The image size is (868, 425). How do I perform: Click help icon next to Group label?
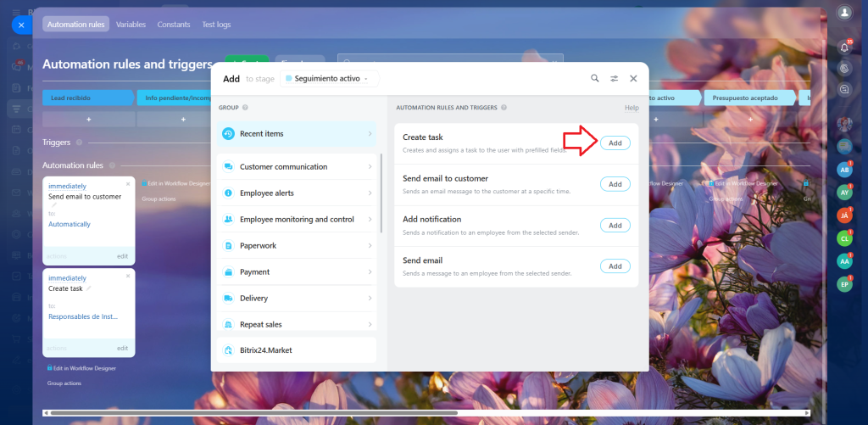coord(245,108)
